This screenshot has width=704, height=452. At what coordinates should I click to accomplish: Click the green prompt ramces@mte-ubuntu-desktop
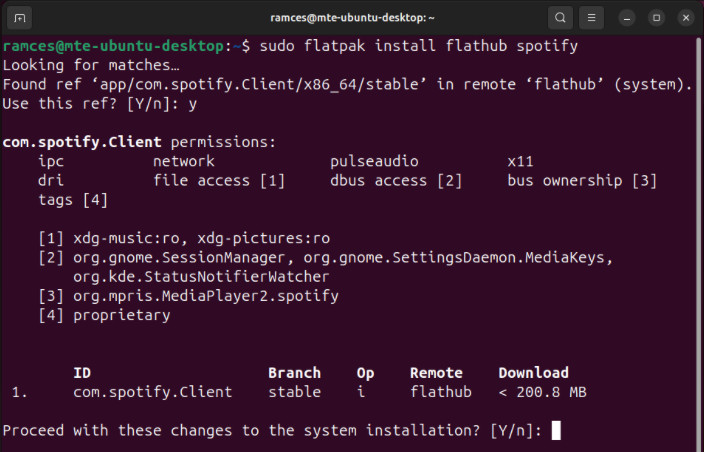[x=113, y=46]
